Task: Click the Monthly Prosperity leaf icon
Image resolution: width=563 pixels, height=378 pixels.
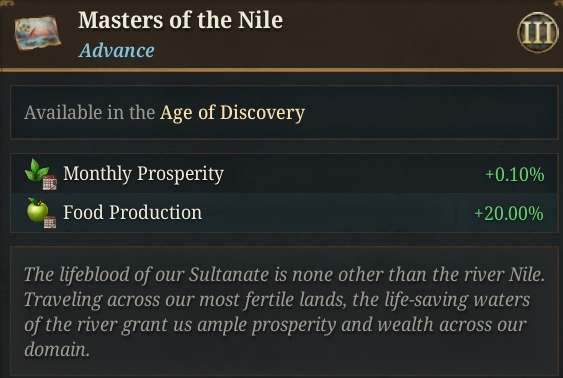Action: (x=37, y=170)
